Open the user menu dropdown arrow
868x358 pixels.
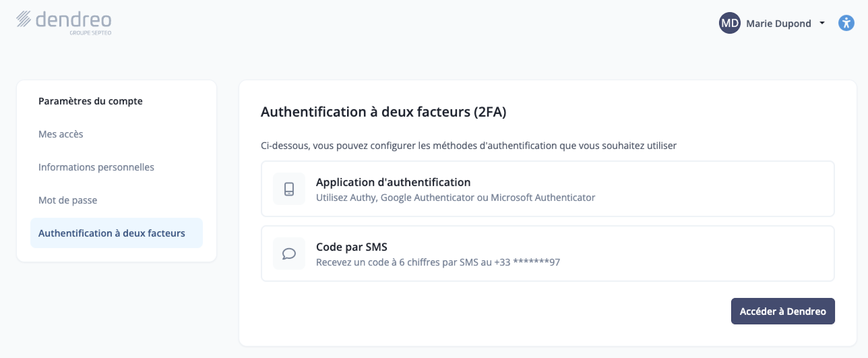click(822, 23)
